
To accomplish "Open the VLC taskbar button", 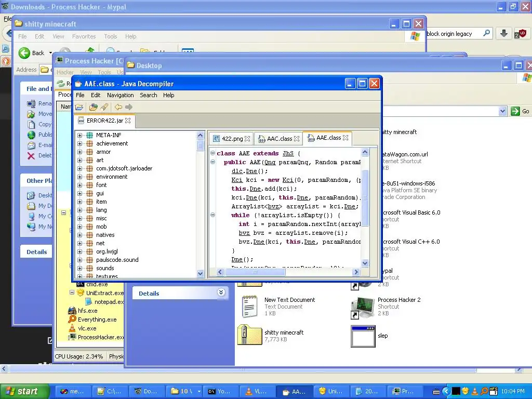I will [x=257, y=391].
